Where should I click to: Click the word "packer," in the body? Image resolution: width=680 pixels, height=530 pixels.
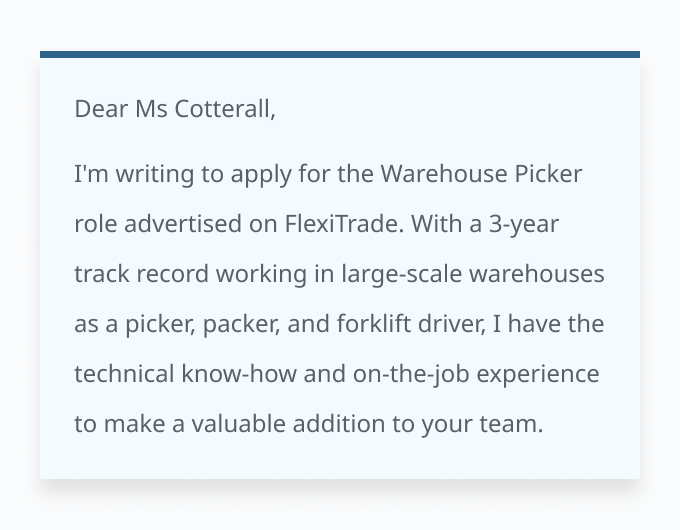[x=241, y=325]
